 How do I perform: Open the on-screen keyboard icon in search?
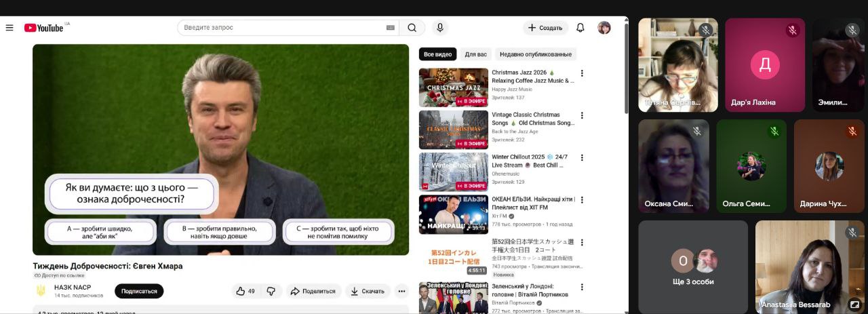[390, 28]
